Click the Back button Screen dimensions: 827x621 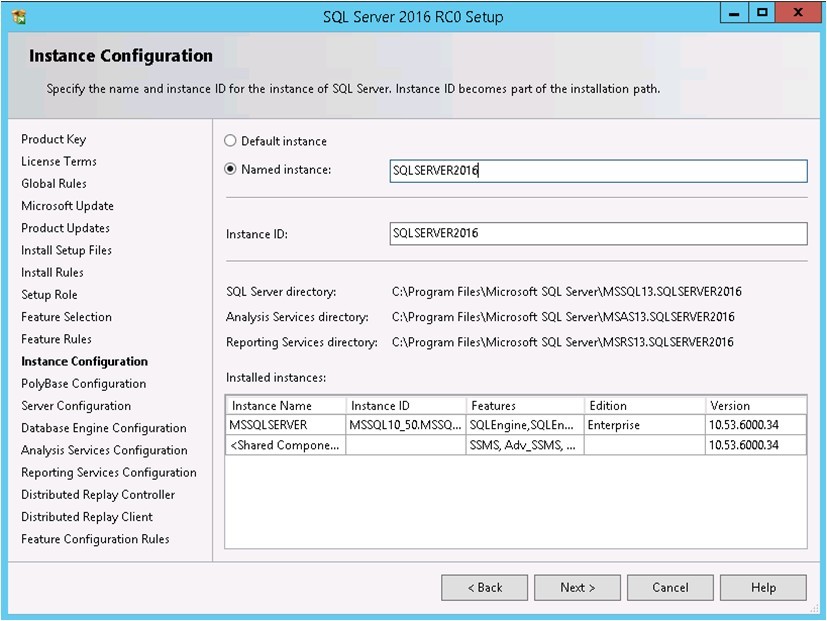click(x=484, y=588)
